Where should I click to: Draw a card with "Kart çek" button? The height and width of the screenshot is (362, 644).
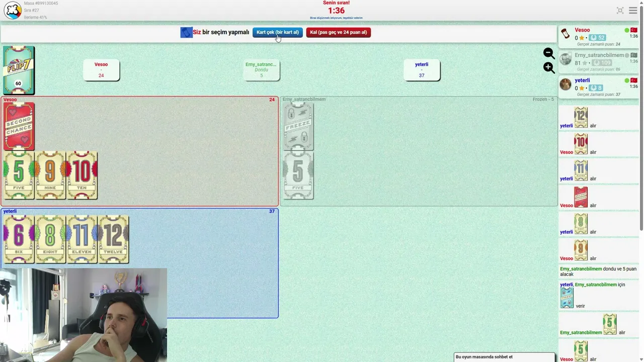click(x=278, y=32)
